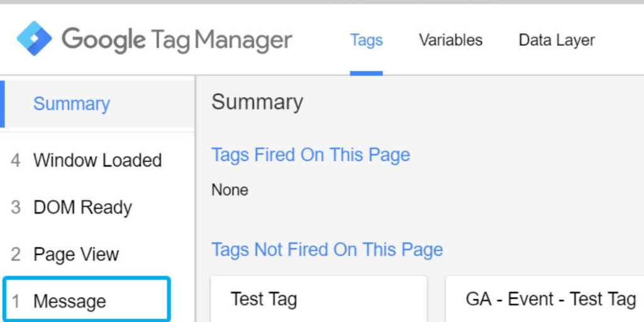The image size is (644, 322).
Task: Click the Google Tag Manager diamond logo
Action: coord(35,38)
